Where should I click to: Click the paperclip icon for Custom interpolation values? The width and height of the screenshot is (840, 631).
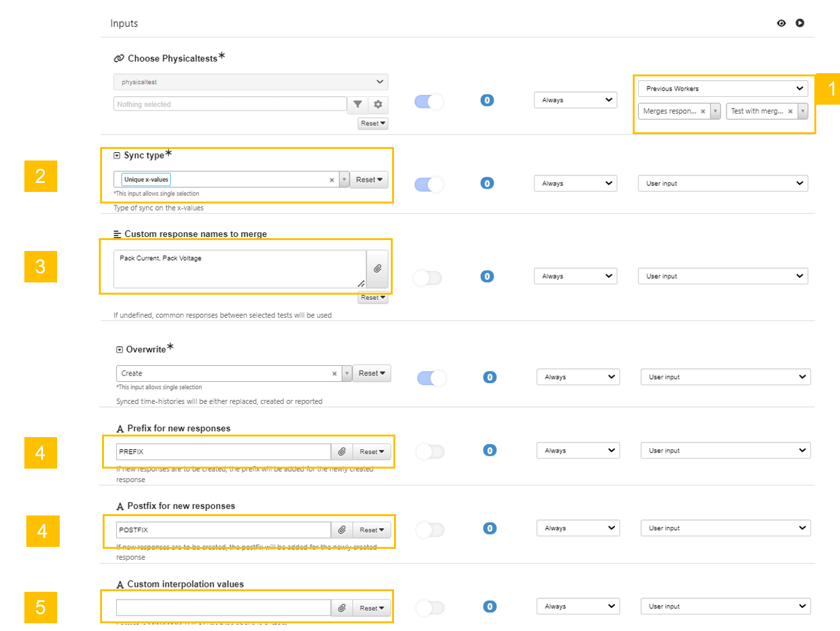tap(342, 608)
